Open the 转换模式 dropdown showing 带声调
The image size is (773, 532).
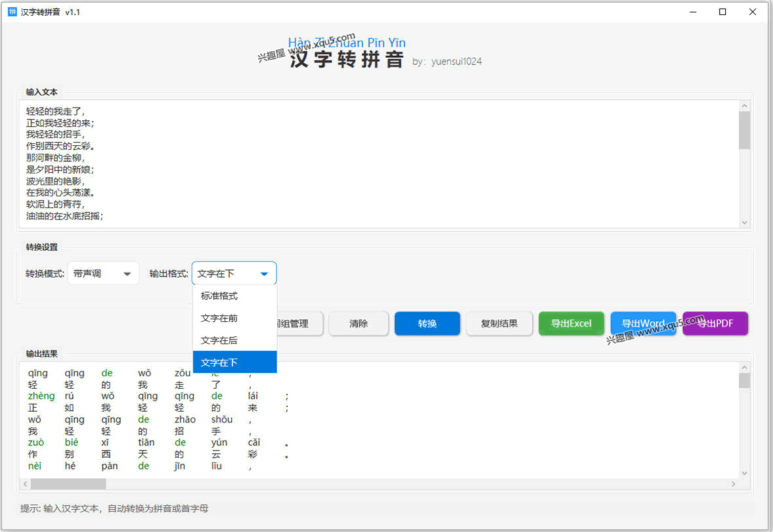click(x=103, y=273)
